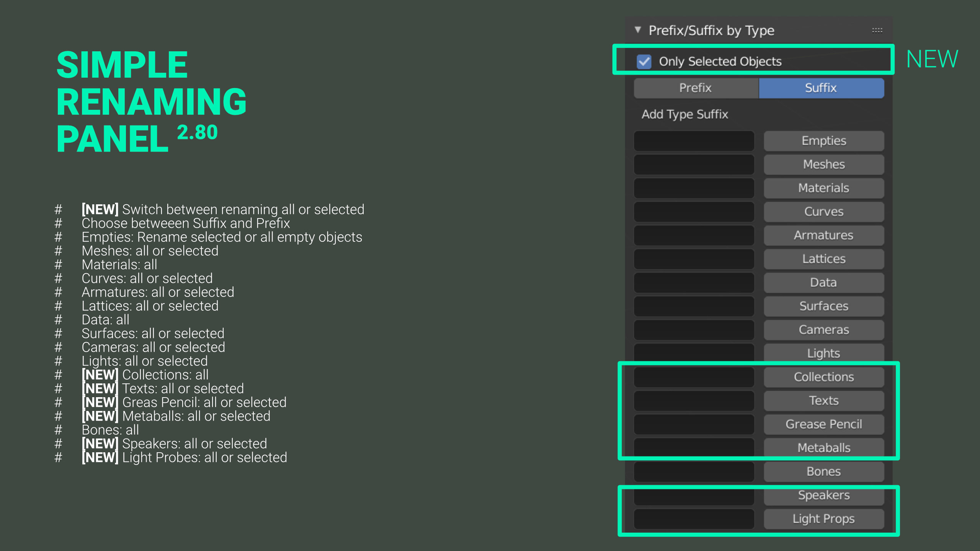Click the Metaballs button
980x551 pixels.
(x=824, y=448)
